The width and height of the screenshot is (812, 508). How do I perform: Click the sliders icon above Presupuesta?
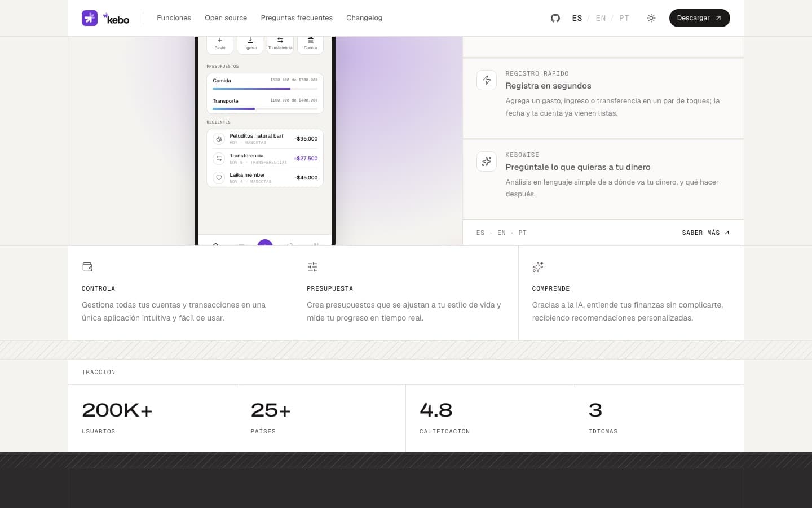point(312,267)
